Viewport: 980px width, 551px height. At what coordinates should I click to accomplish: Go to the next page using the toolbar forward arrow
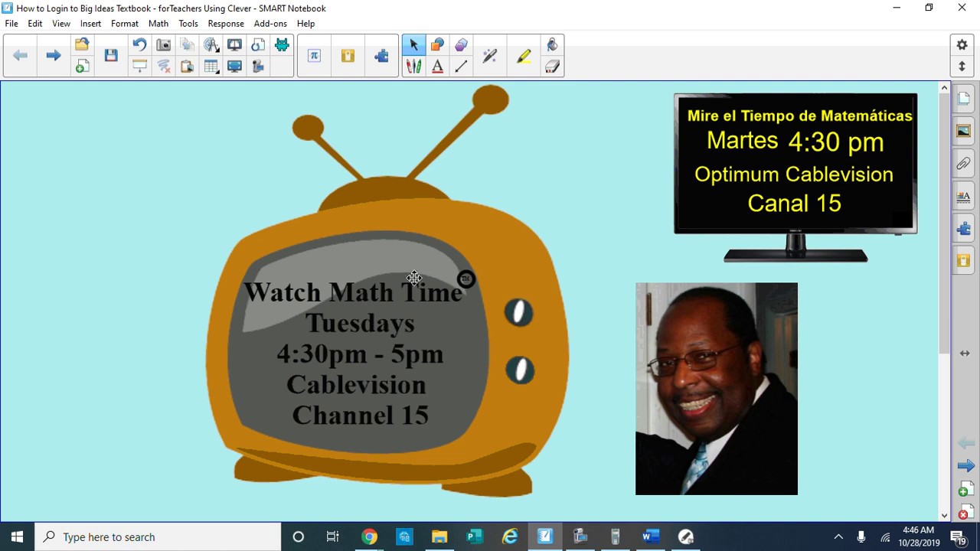click(x=53, y=55)
